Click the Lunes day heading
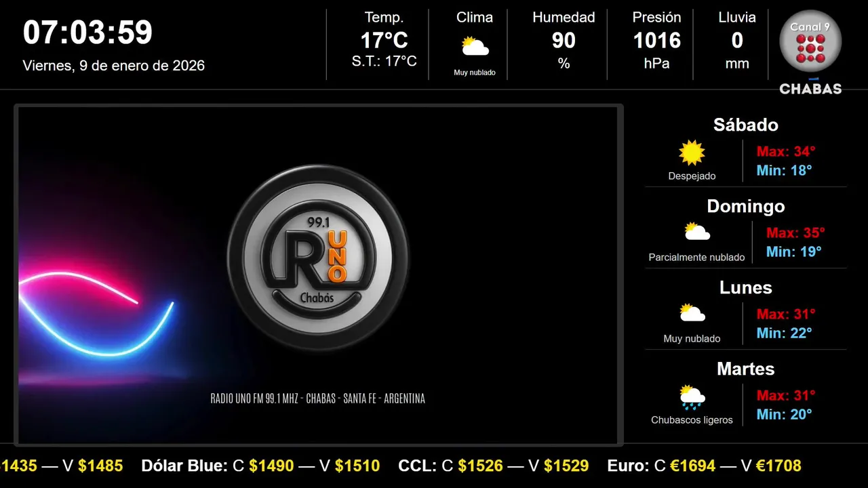The image size is (868, 488). point(746,287)
